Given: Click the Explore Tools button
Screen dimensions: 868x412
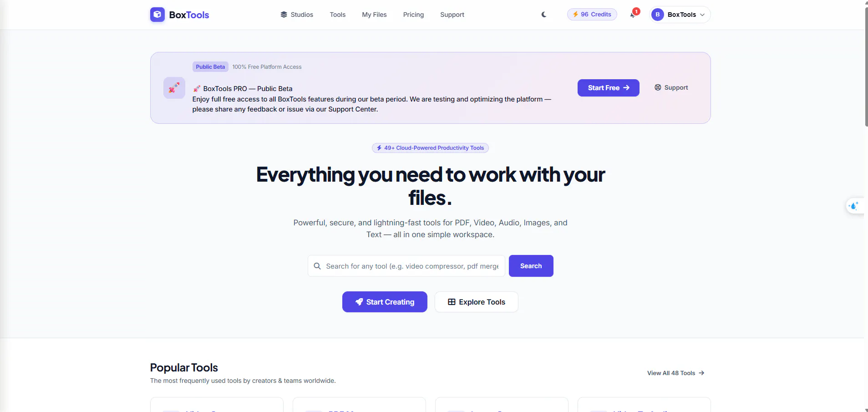Looking at the screenshot, I should click(477, 302).
